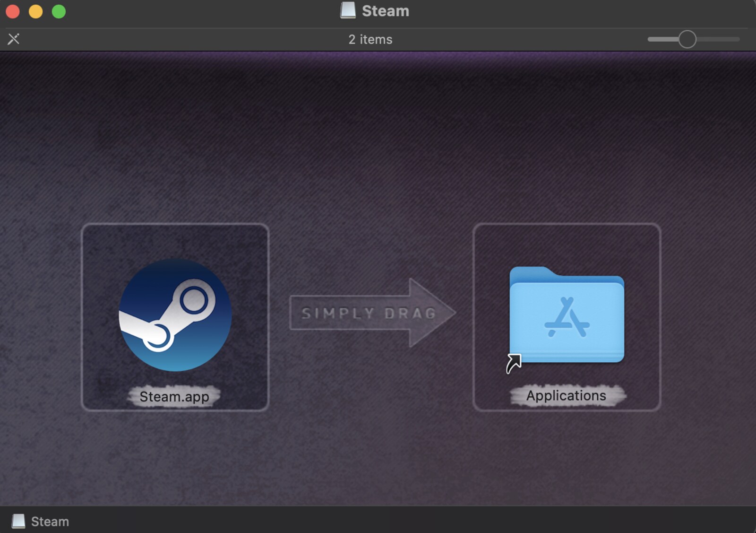
Task: Click the disk icon in bottom path bar
Action: (x=18, y=521)
